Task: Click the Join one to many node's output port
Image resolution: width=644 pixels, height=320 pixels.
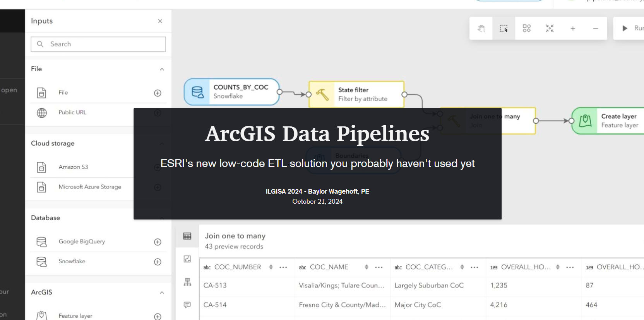Action: (536, 121)
